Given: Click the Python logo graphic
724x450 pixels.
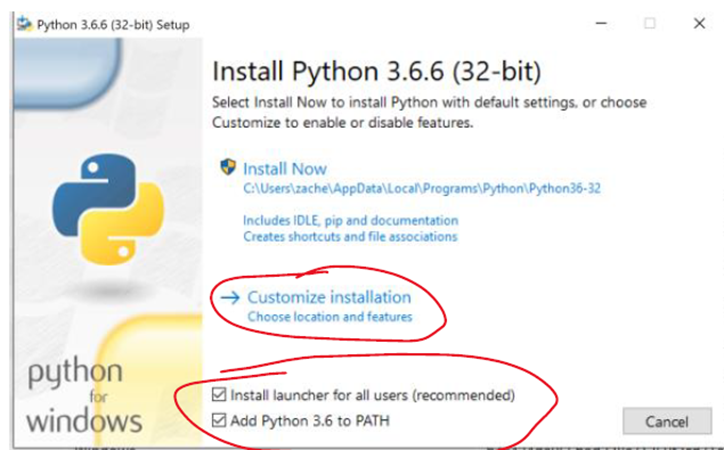Looking at the screenshot, I should (108, 209).
